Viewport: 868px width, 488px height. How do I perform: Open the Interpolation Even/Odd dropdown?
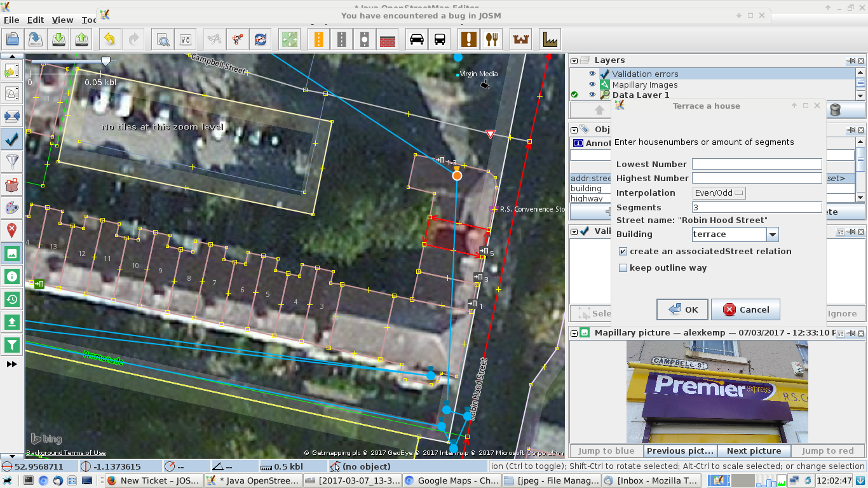719,193
